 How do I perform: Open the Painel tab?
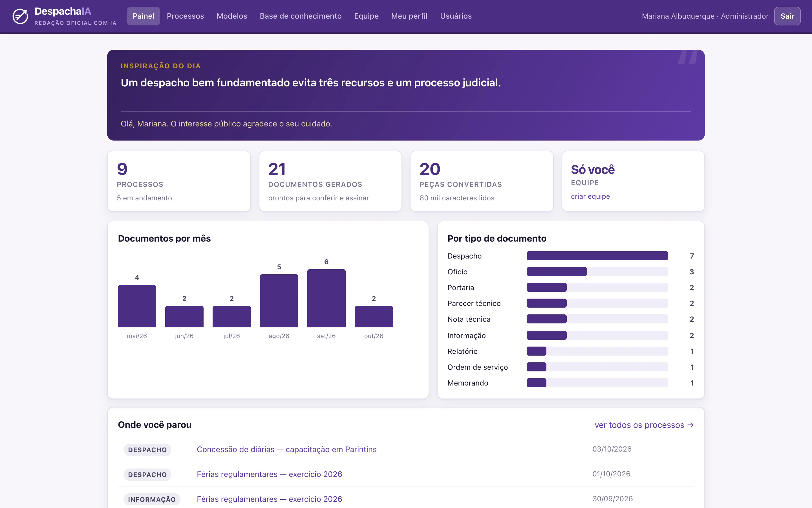(143, 16)
